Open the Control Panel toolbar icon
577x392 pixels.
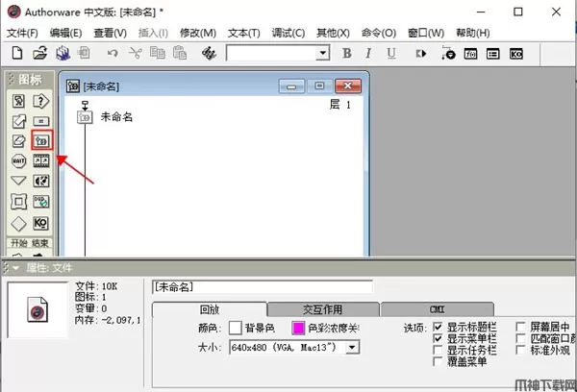448,54
